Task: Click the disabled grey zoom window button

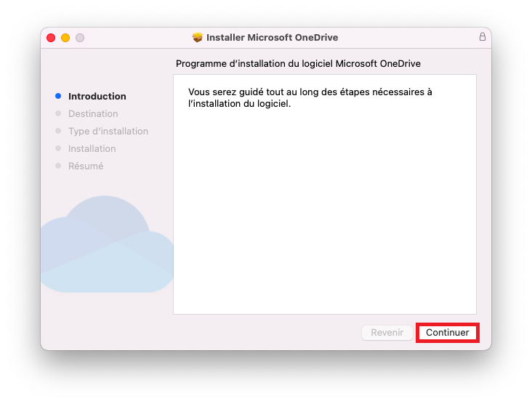Action: pyautogui.click(x=80, y=38)
